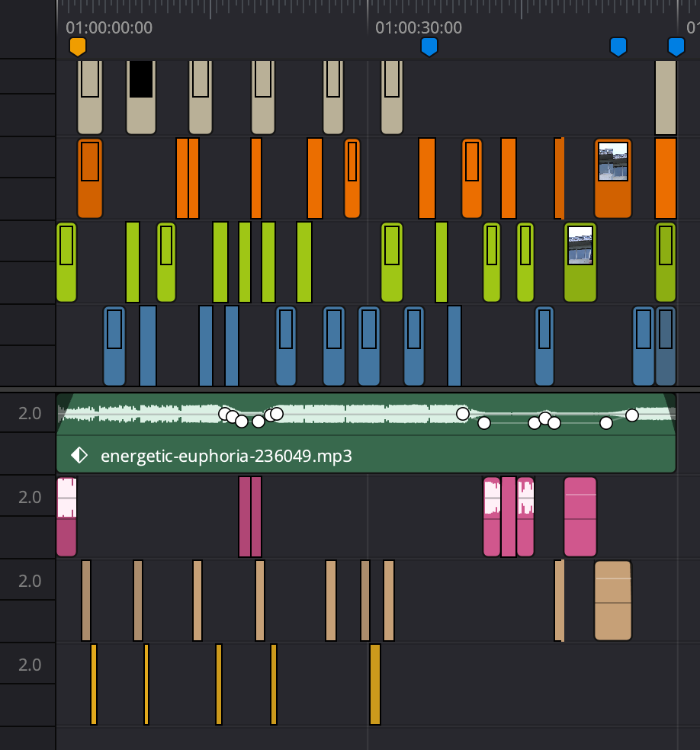Select the first volume keyframe on energetic-euphoria clip
This screenshot has width=700, height=750.
point(224,413)
